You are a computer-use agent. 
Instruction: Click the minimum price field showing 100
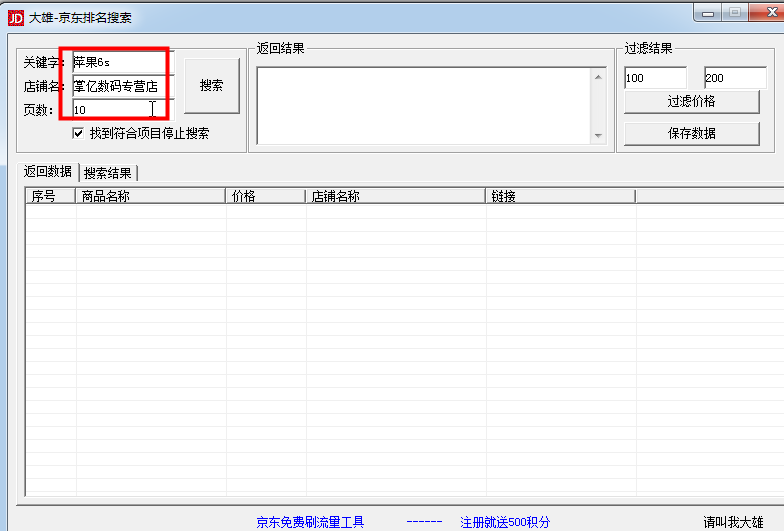tap(655, 78)
